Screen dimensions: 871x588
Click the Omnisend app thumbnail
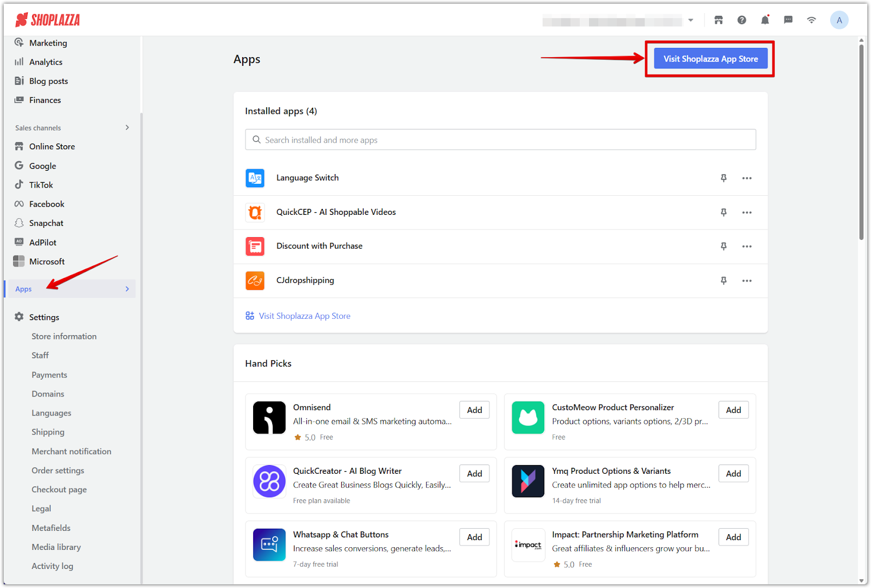pos(269,418)
